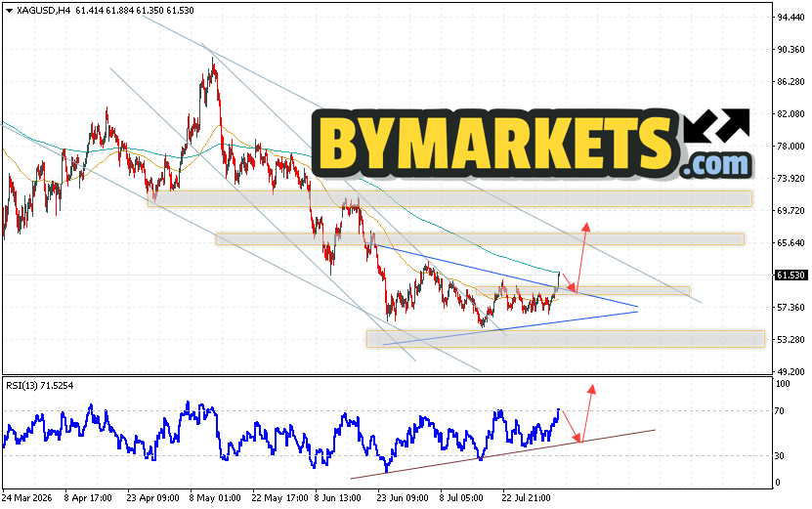Click price axis label 78.000

[791, 146]
